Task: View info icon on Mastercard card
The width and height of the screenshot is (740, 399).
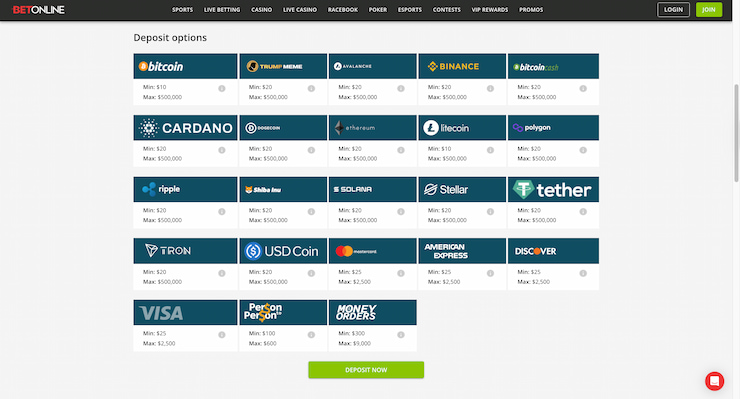Action: click(x=401, y=273)
